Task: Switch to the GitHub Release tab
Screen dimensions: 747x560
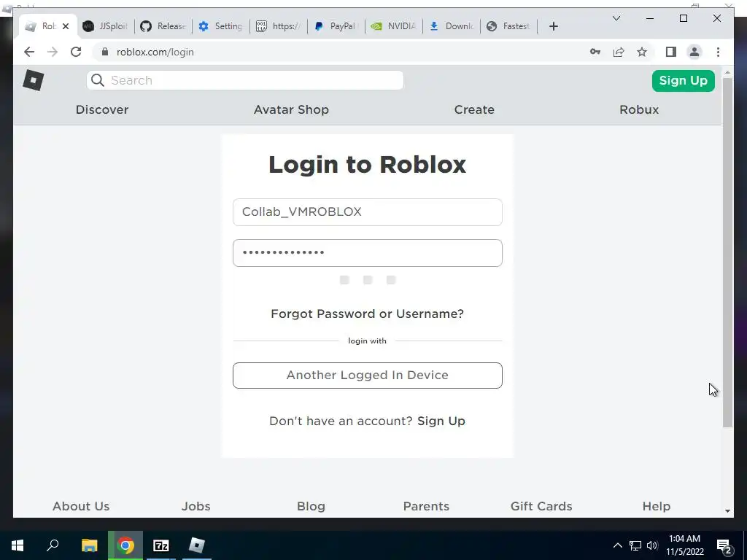Action: click(163, 26)
